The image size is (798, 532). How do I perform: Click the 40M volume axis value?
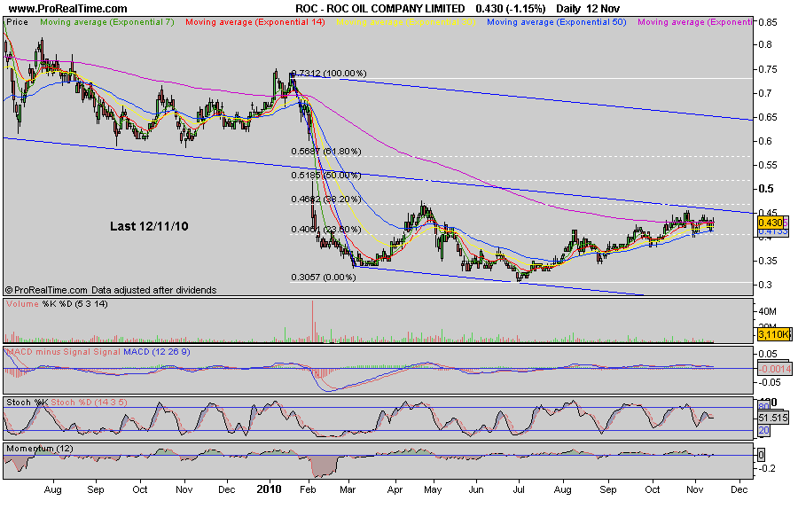pos(767,311)
